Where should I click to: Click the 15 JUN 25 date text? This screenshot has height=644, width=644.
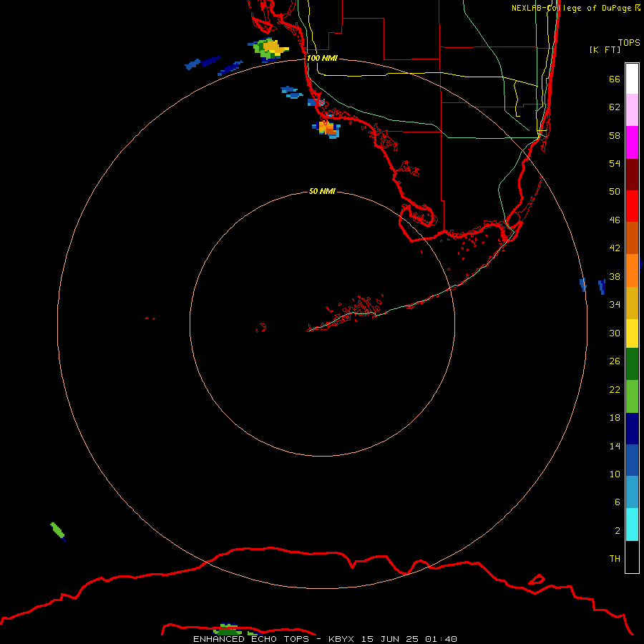coord(390,639)
